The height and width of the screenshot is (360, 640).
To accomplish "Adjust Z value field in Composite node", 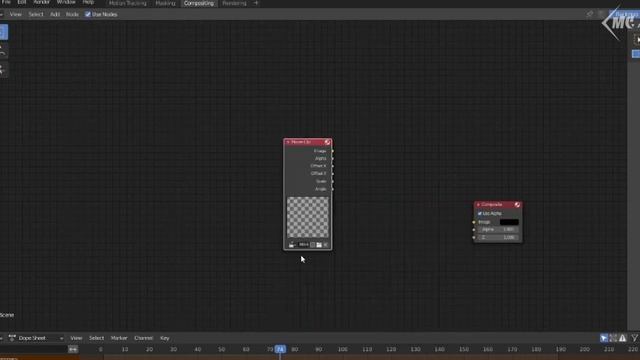I will coord(498,238).
